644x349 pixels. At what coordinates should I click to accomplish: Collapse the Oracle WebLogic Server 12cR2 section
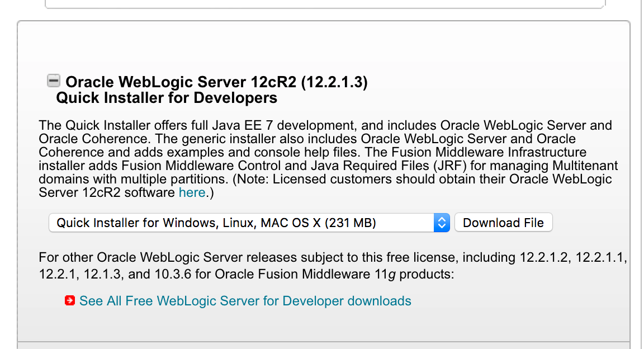click(54, 81)
